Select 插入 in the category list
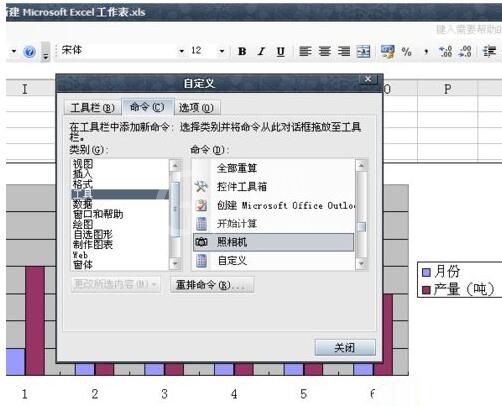The height and width of the screenshot is (407, 502). 82,174
